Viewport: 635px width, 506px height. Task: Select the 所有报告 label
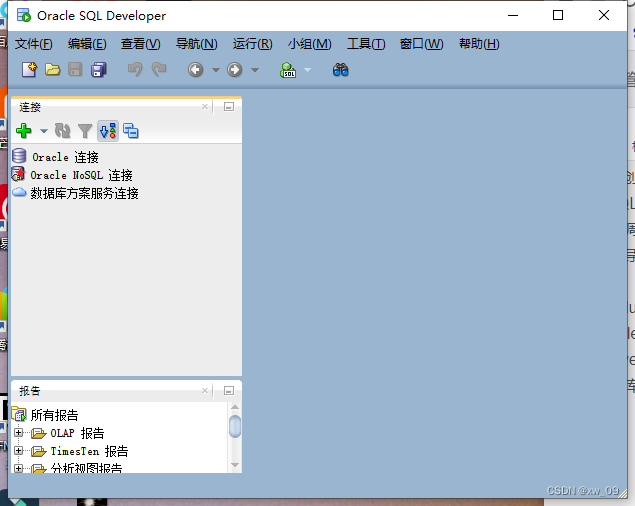(x=54, y=415)
